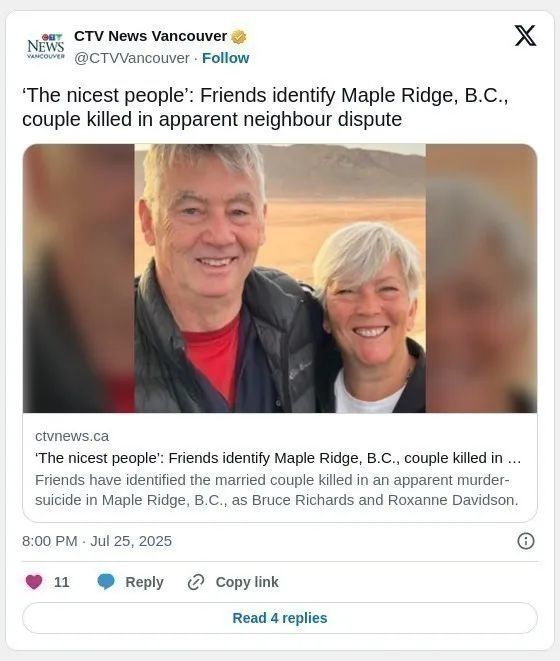Click the ctvnews.ca domain link

tap(72, 436)
